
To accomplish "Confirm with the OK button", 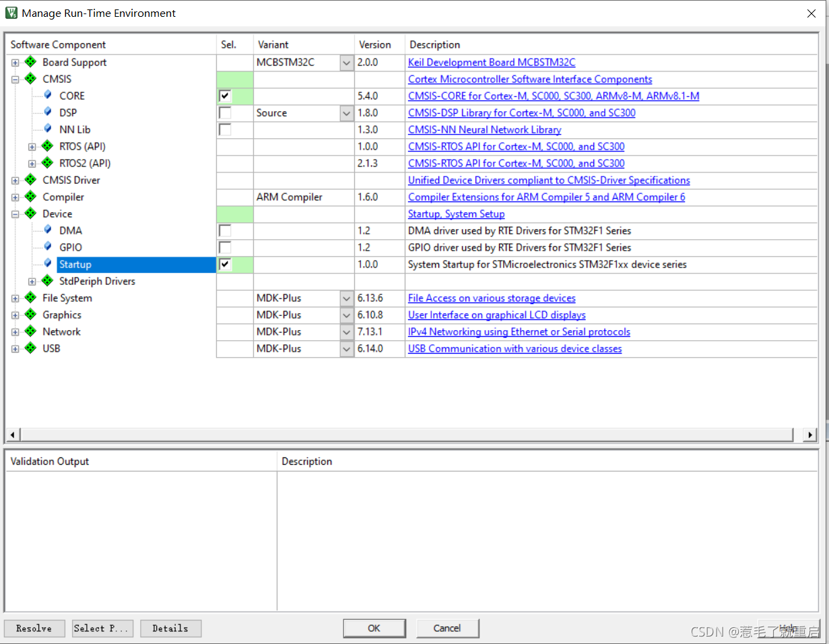I will [374, 628].
